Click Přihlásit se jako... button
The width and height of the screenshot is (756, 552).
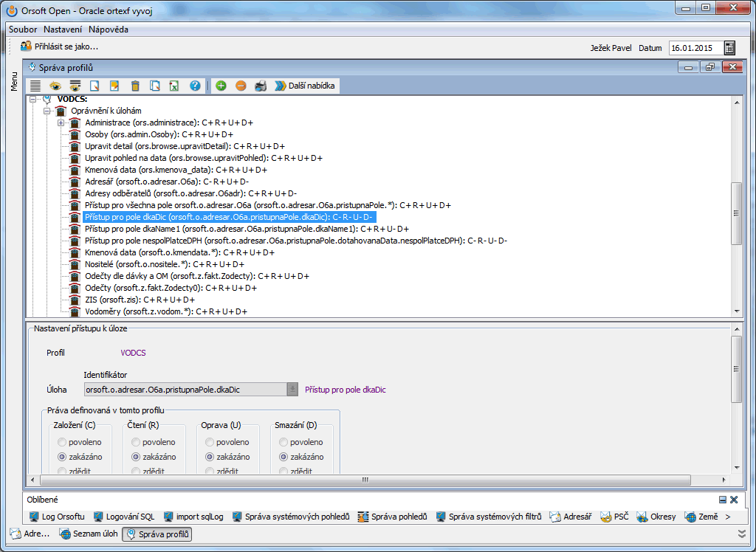[59, 46]
